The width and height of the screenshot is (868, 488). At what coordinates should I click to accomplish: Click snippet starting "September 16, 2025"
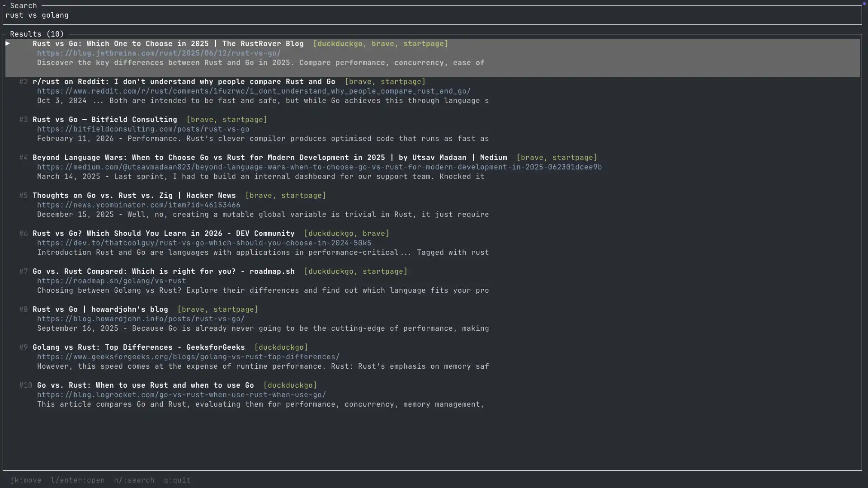(x=263, y=328)
